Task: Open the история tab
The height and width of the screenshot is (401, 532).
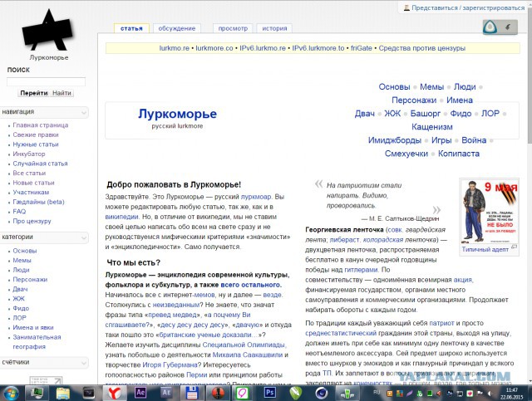Action: click(x=274, y=28)
